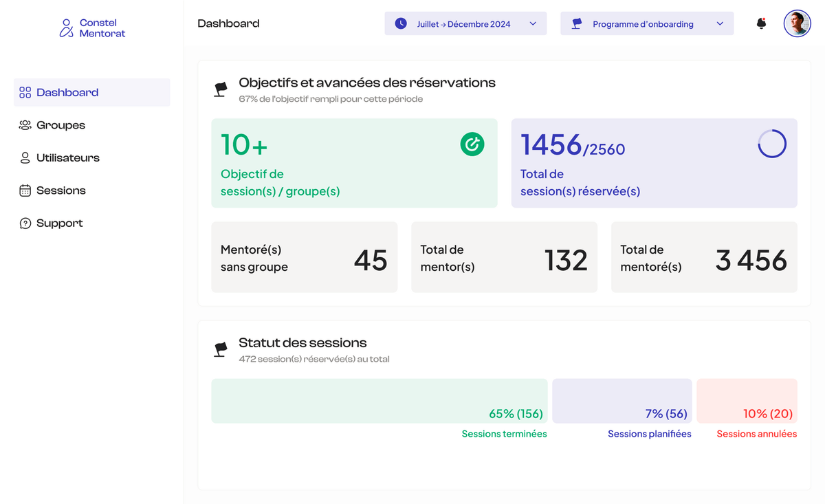Click the red Sessions annulées bar

(x=747, y=401)
